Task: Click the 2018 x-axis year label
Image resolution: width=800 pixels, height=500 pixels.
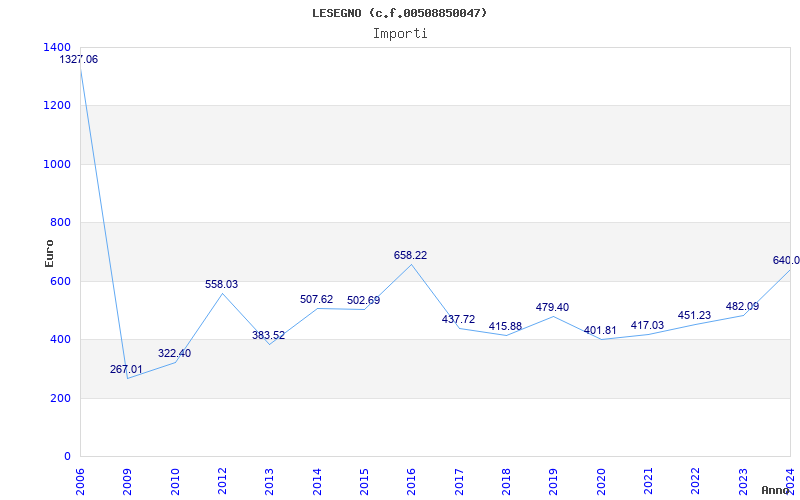Action: [506, 482]
